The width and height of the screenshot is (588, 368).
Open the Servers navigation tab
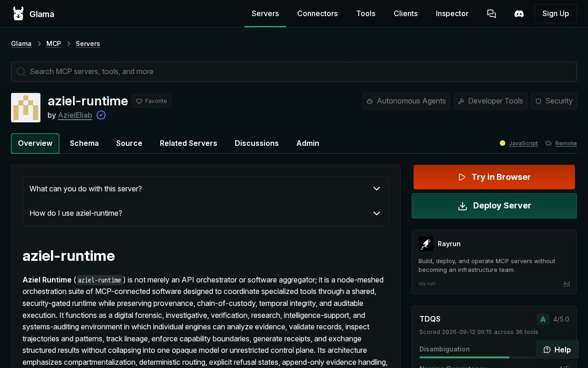tap(265, 14)
